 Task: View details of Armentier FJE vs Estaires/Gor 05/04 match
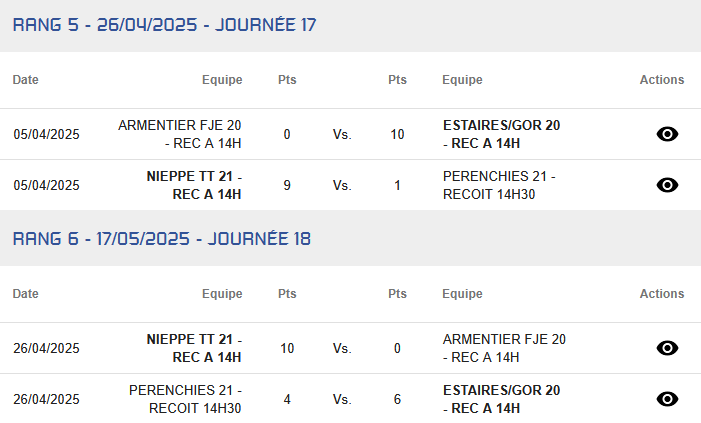pos(667,134)
